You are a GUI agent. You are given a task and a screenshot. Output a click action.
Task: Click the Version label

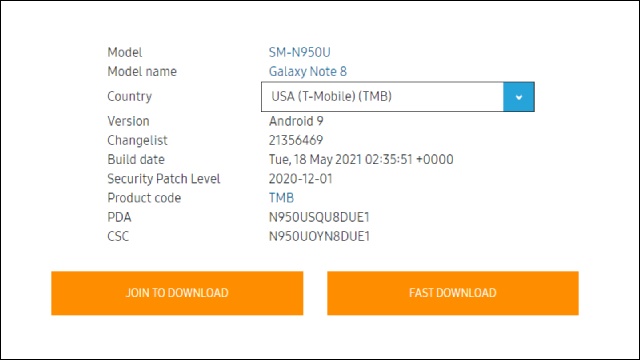coord(128,121)
